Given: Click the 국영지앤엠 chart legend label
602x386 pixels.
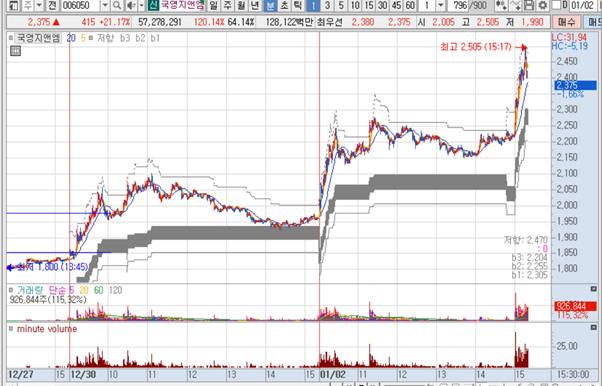Looking at the screenshot, I should pyautogui.click(x=39, y=38).
